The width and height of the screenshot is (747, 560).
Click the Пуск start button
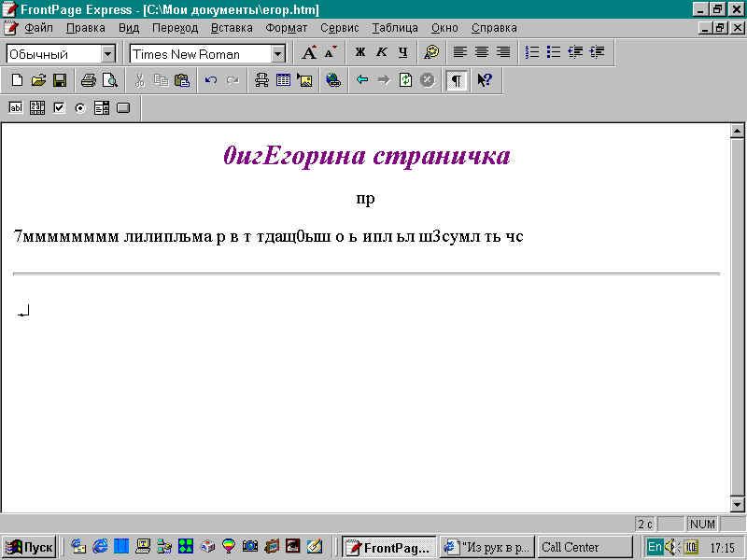click(30, 547)
